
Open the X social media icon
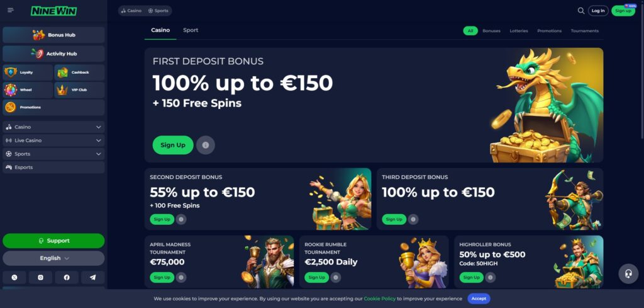[x=14, y=278]
